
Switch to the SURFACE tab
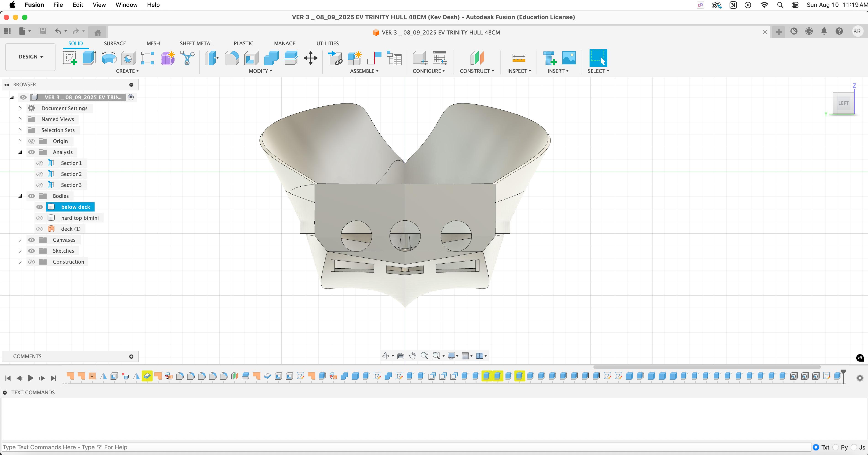pos(115,43)
